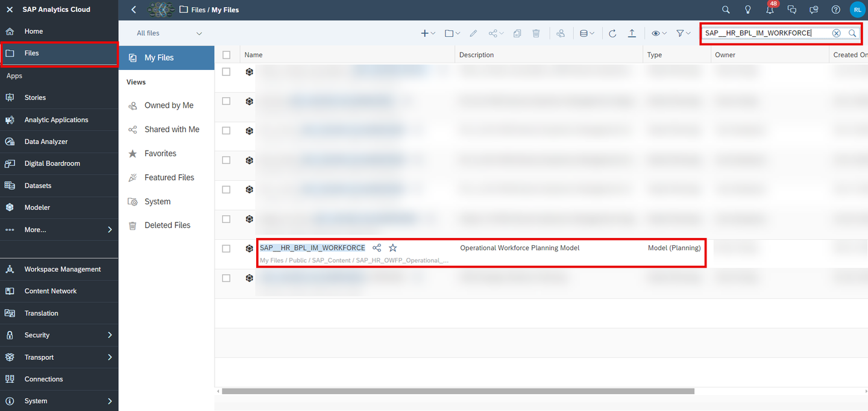The width and height of the screenshot is (868, 411).
Task: Open the toolbar share dropdown
Action: tap(496, 34)
